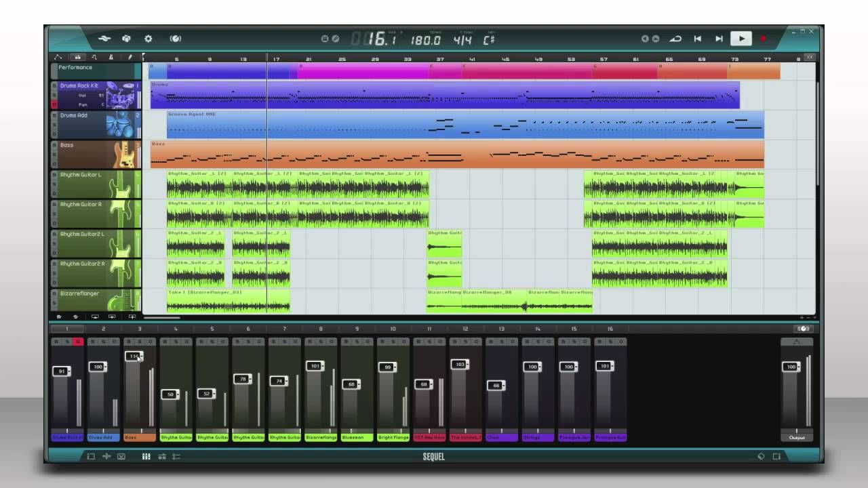Open the program settings gear icon
This screenshot has height=488, width=868.
tap(148, 39)
